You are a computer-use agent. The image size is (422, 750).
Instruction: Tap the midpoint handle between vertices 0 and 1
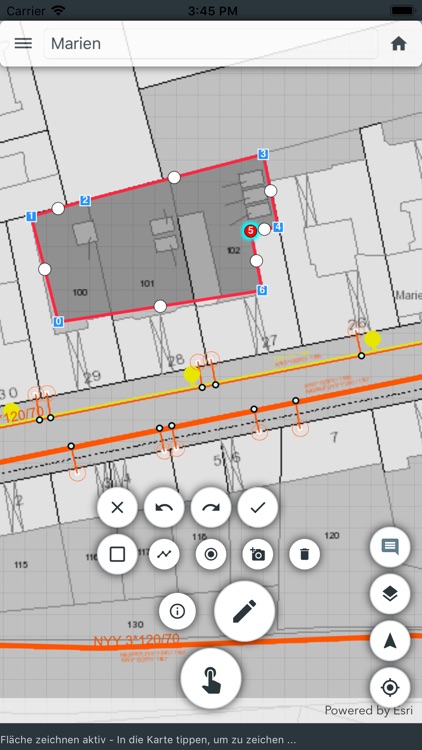(45, 269)
